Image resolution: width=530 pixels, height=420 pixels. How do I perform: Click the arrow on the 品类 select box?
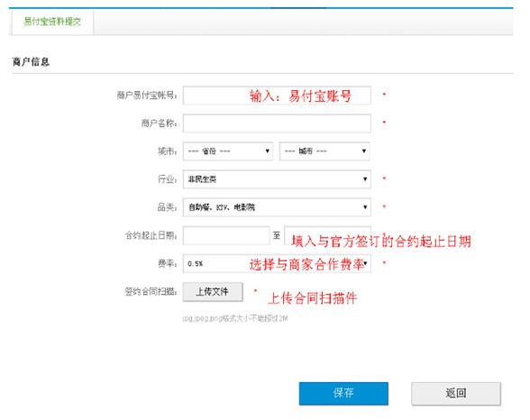[365, 207]
